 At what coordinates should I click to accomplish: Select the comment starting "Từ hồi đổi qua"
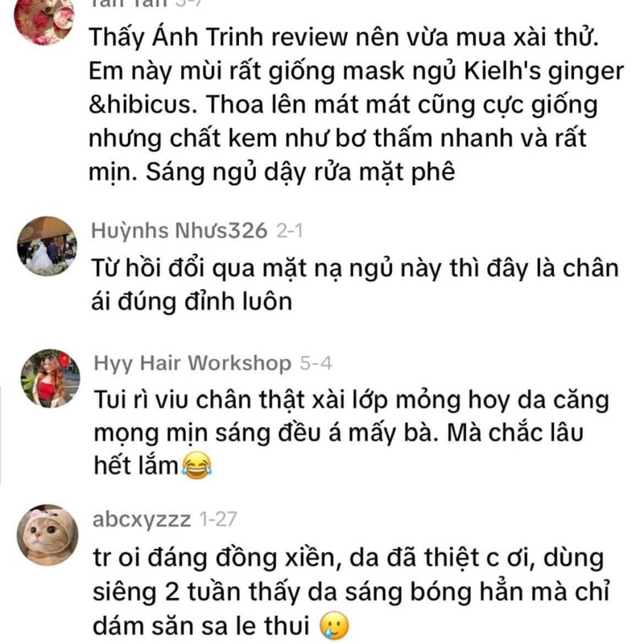tap(355, 285)
